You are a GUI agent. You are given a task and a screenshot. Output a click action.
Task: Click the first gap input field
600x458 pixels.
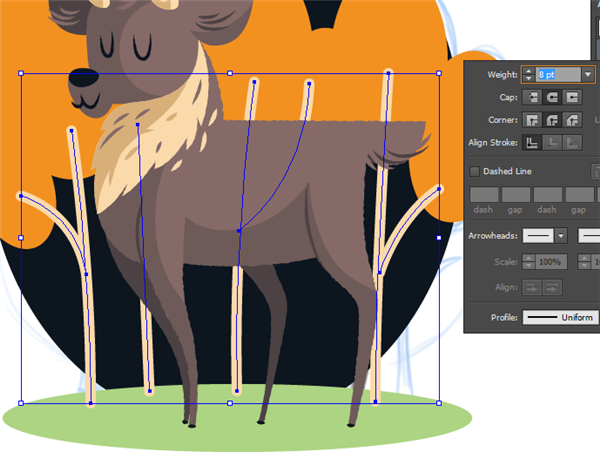[516, 195]
